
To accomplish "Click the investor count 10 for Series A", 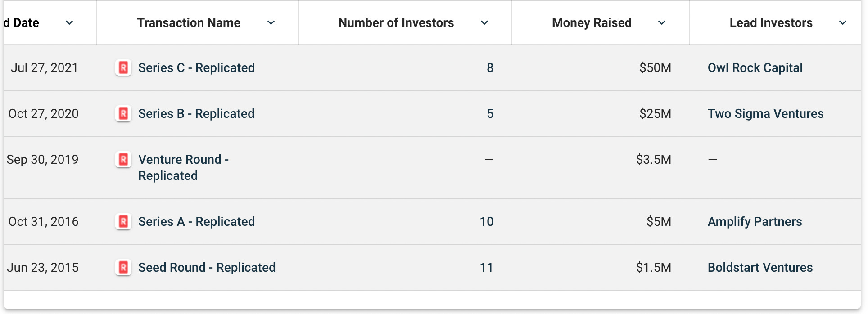I will click(487, 222).
